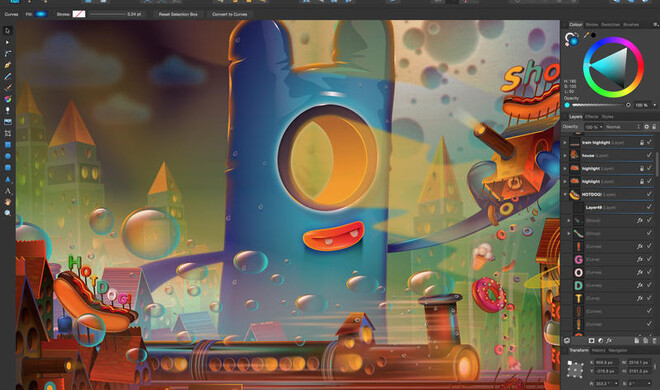Click the Mask Layer icon below layers
660x390 pixels.
[591, 340]
